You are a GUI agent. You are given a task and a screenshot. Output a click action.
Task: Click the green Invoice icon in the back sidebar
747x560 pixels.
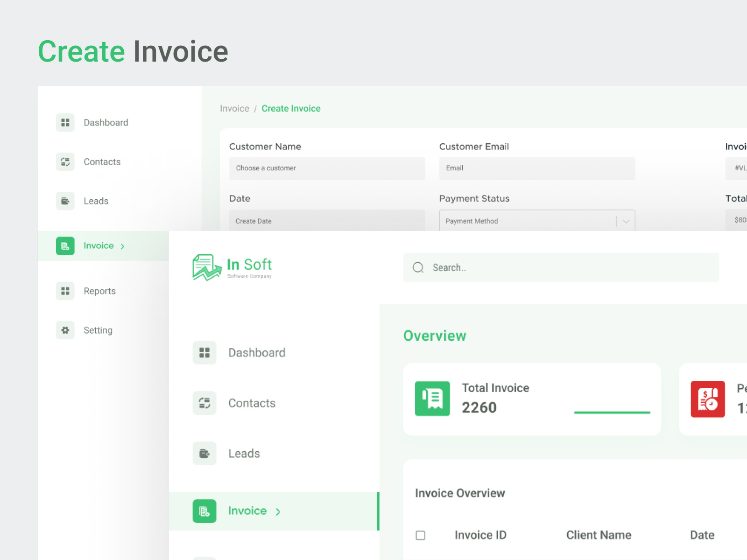pos(65,246)
